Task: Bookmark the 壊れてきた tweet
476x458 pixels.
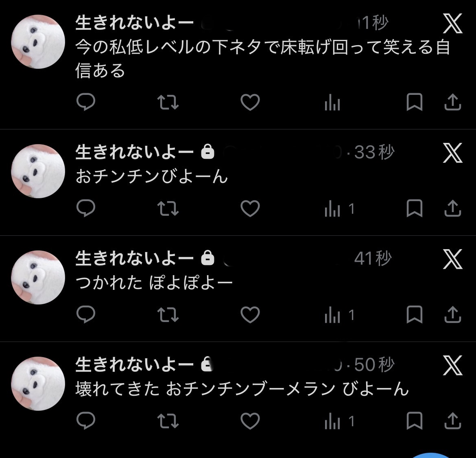Action: point(415,421)
